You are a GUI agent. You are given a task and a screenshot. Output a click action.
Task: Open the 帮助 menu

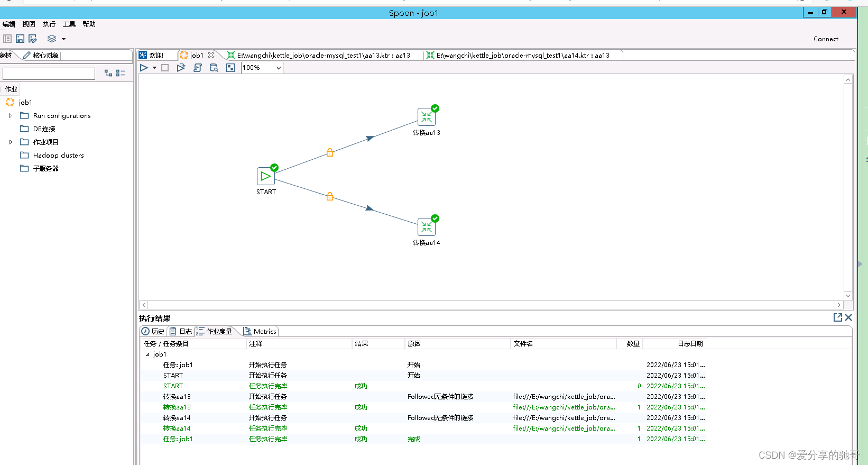point(89,24)
